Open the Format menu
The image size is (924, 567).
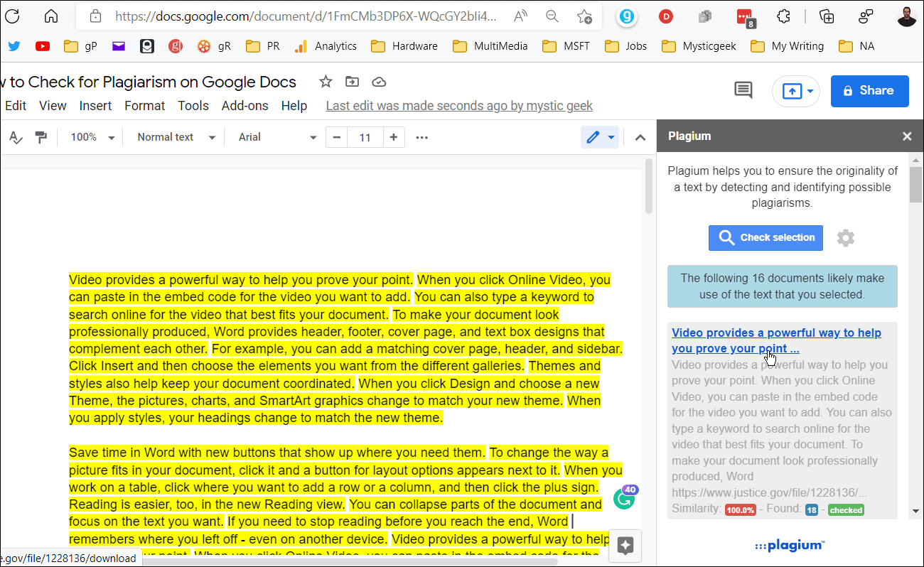pos(144,106)
